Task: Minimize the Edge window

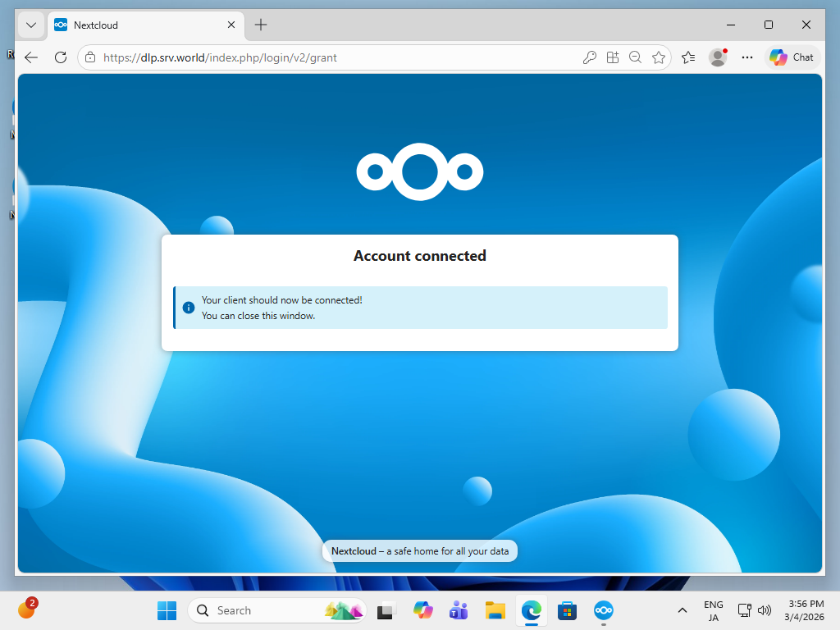Action: pyautogui.click(x=731, y=25)
